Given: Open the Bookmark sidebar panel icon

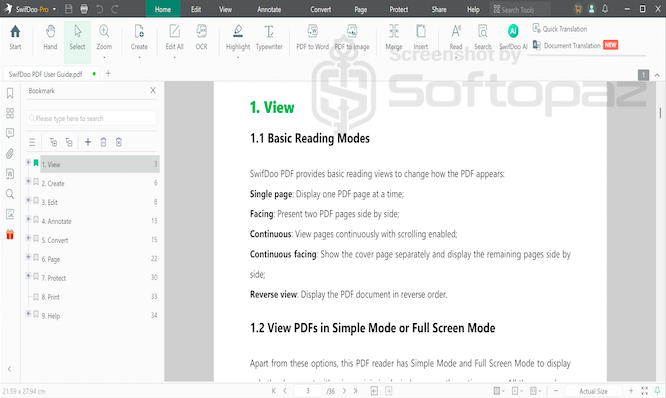Looking at the screenshot, I should 10,93.
